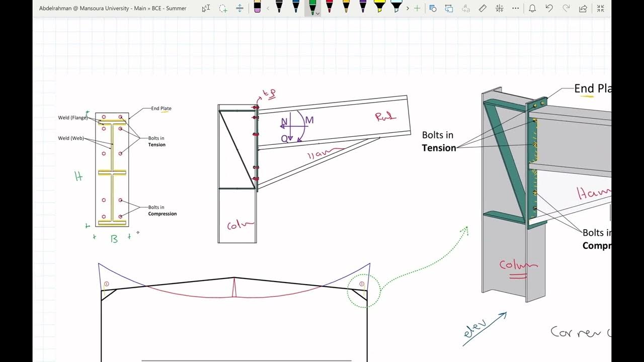
Task: Pick the orange pen
Action: tap(346, 7)
